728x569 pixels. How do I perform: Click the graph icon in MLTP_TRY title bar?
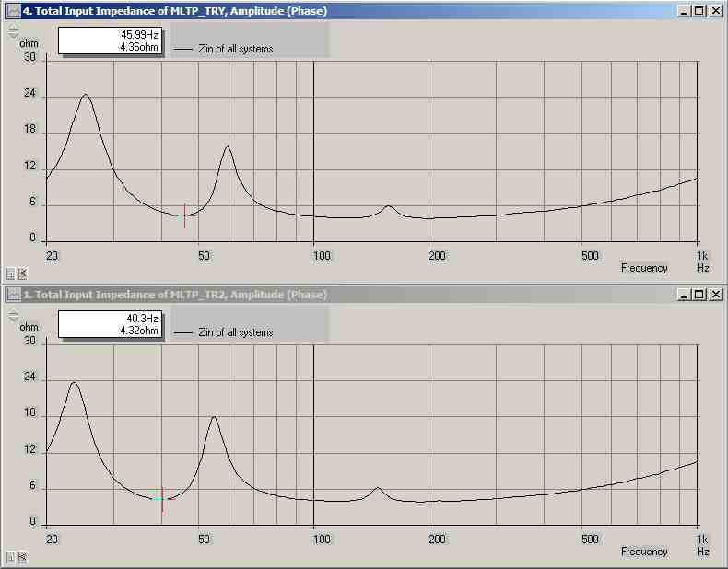14,11
